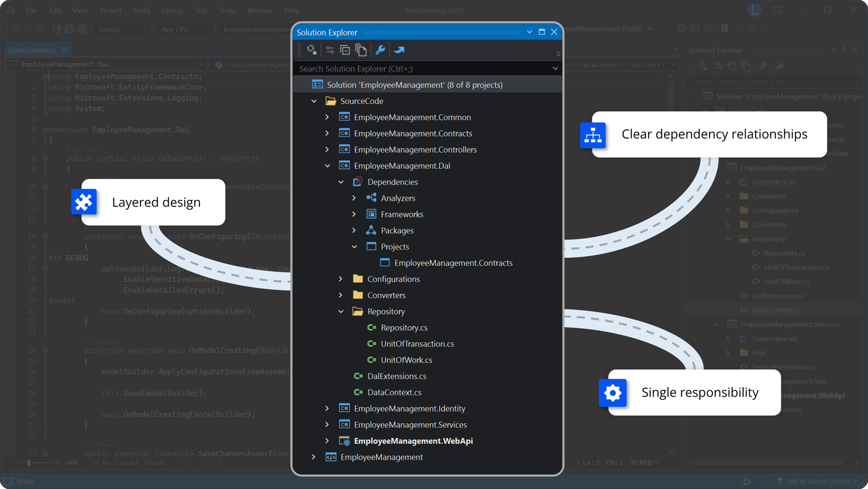Click the bookmark icon in the main toolbar
Viewport: 868px width, 489px height.
pyautogui.click(x=724, y=29)
